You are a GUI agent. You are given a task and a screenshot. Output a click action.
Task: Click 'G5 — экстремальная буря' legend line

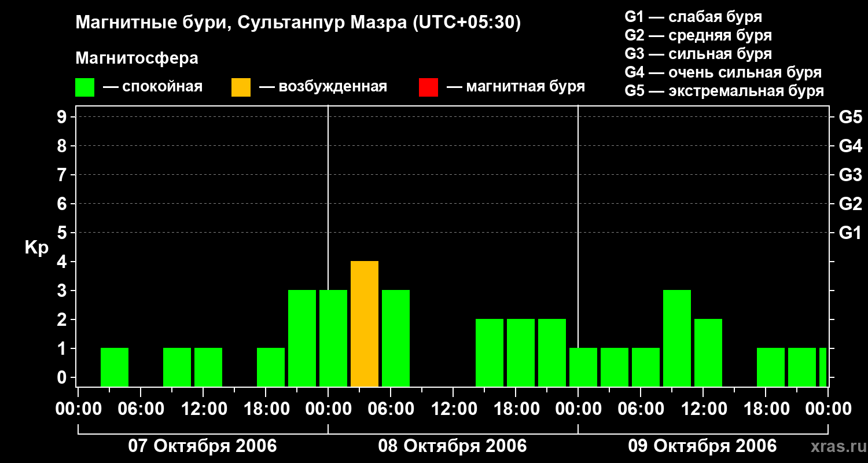coord(724,91)
